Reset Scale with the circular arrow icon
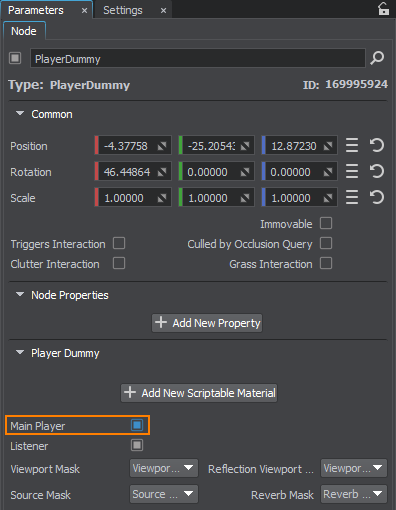Viewport: 396px width, 510px height. pyautogui.click(x=377, y=197)
